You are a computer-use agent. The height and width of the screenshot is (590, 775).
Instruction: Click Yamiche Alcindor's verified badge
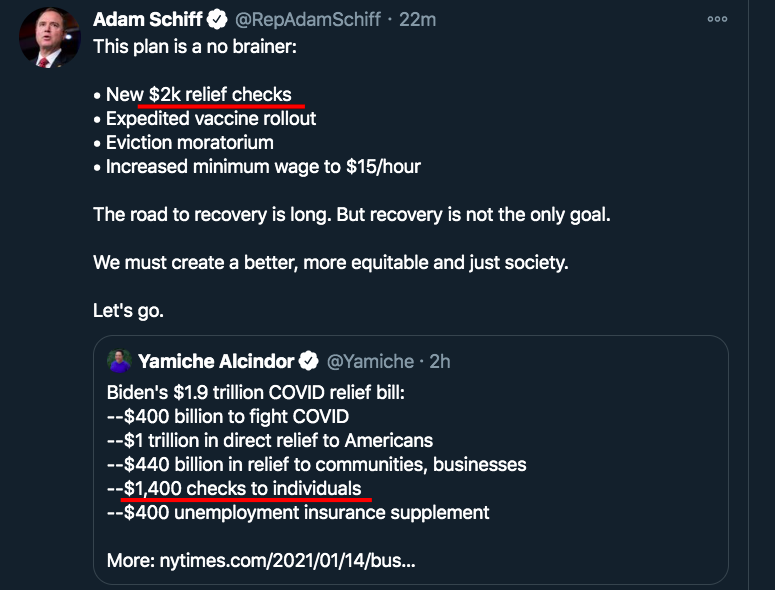[310, 361]
